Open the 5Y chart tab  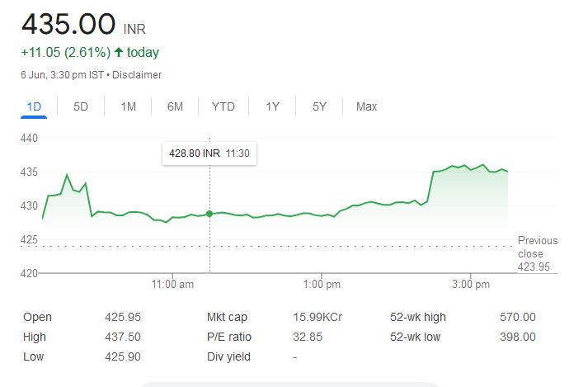319,106
